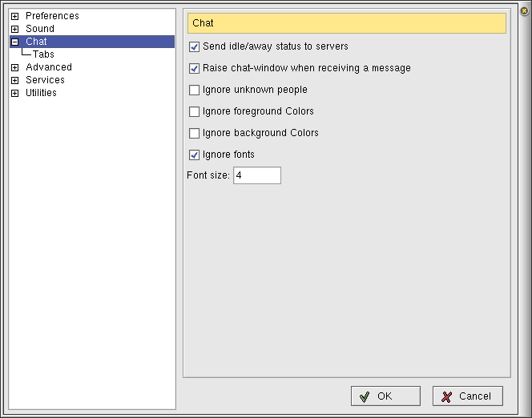
Task: Expand the Preferences tree node
Action: tap(14, 16)
